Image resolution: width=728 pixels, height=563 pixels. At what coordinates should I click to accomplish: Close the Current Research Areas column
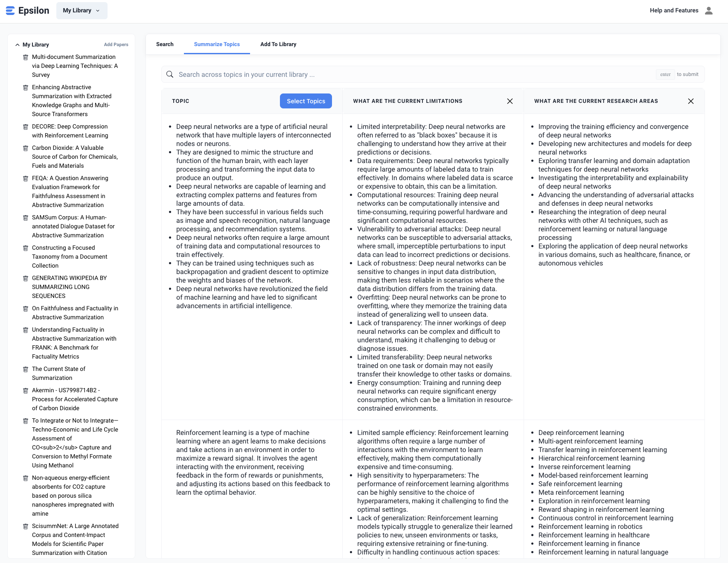coord(691,101)
